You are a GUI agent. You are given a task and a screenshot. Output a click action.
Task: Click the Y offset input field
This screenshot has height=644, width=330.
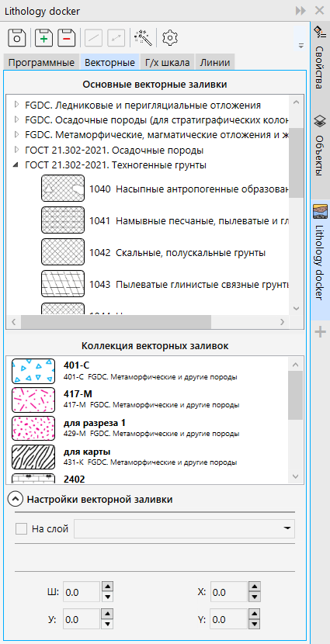pos(229,619)
